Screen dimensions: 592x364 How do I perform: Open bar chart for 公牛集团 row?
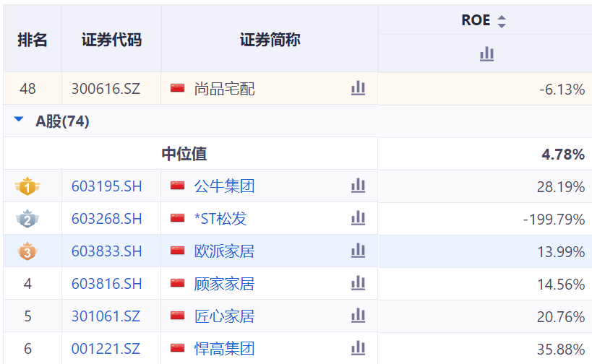(x=358, y=186)
